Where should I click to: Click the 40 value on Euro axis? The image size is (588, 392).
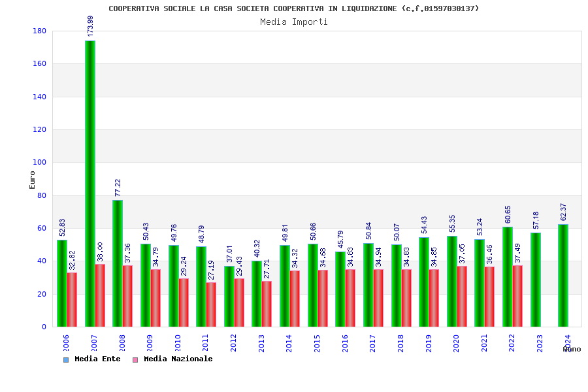tap(42, 261)
